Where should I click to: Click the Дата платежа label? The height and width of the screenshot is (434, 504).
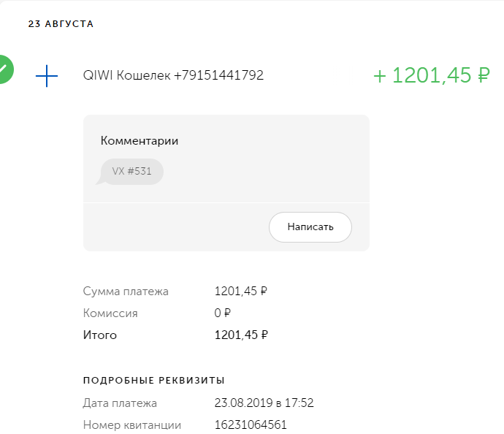tap(120, 403)
